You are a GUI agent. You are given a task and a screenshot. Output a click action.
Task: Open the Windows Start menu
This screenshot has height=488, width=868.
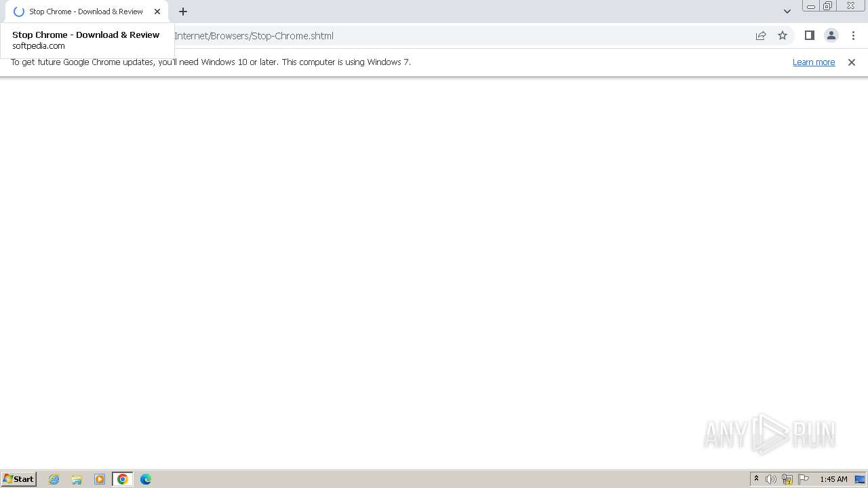[x=19, y=479]
